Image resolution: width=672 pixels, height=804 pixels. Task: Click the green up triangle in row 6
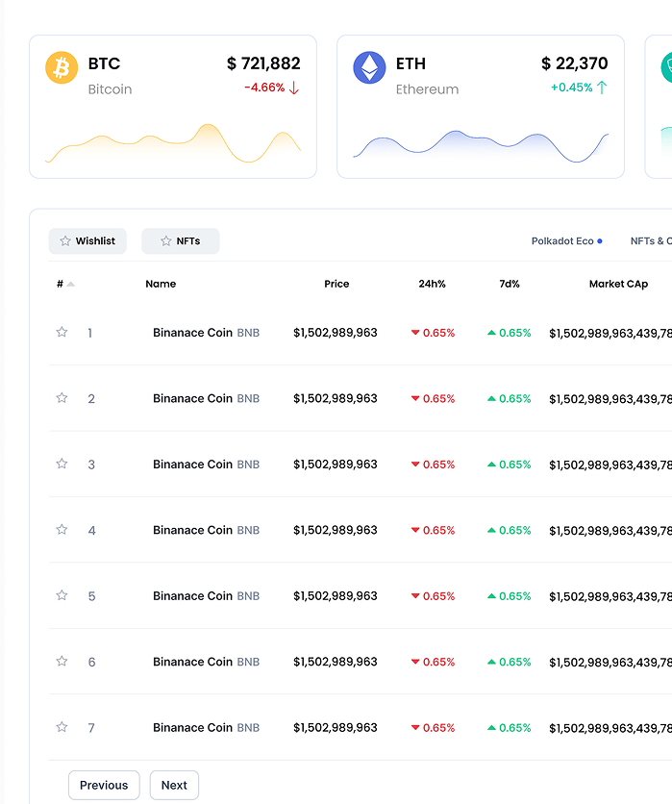[x=491, y=662]
